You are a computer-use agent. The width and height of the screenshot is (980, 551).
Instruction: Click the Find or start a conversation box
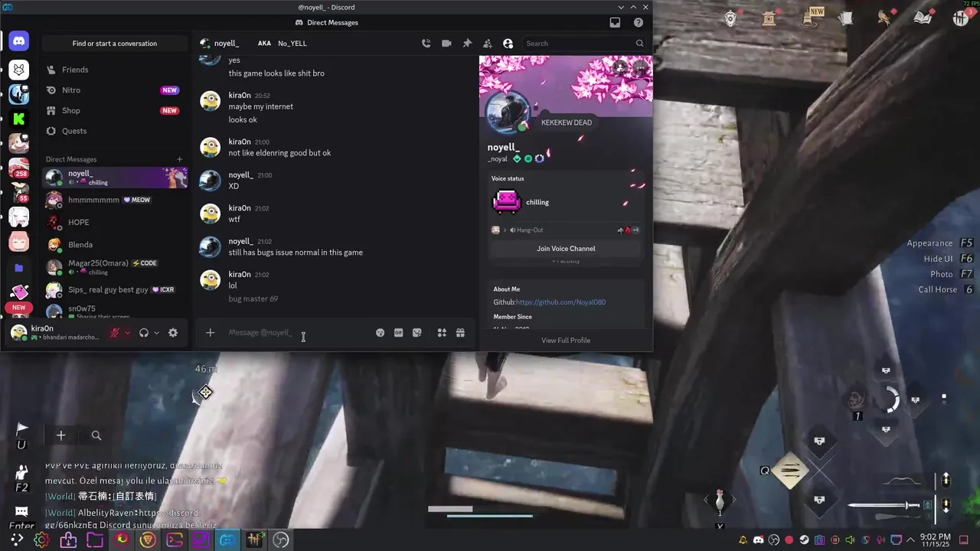115,44
